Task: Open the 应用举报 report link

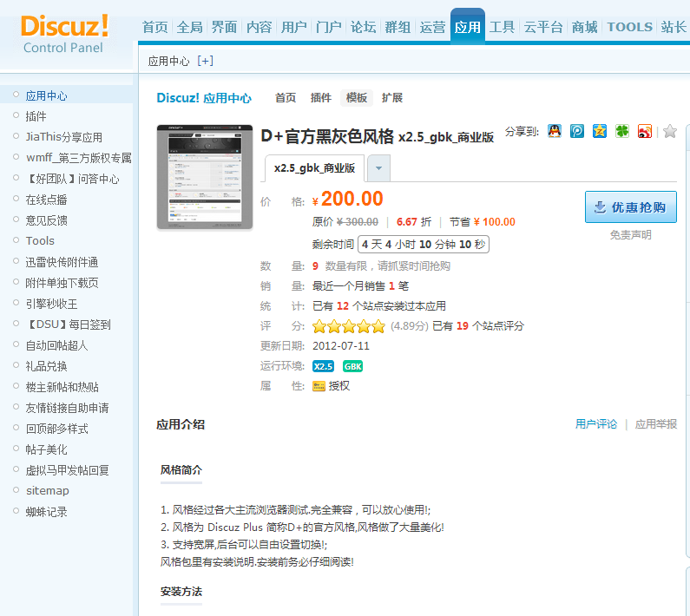Action: pos(655,424)
